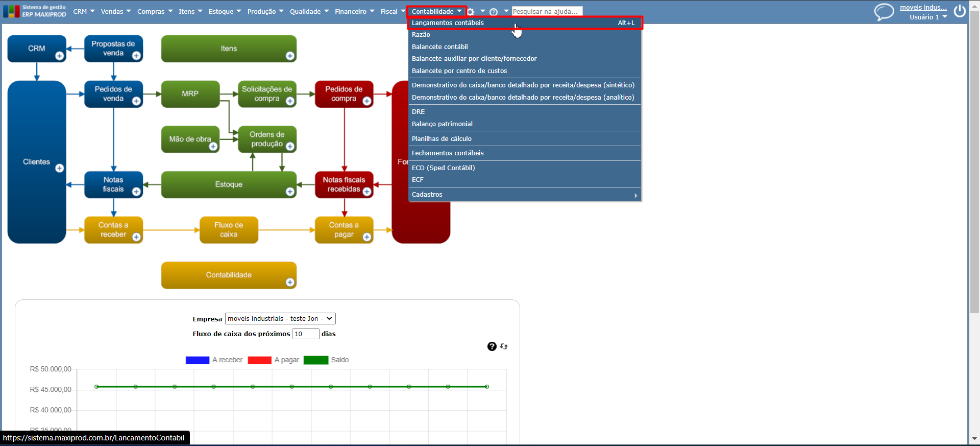The height and width of the screenshot is (446, 980).
Task: Open the help question mark icon in top bar
Action: (x=494, y=12)
